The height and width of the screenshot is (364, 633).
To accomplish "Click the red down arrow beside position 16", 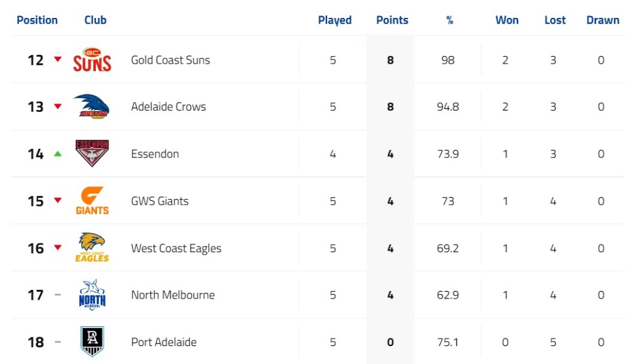I will 57,248.
